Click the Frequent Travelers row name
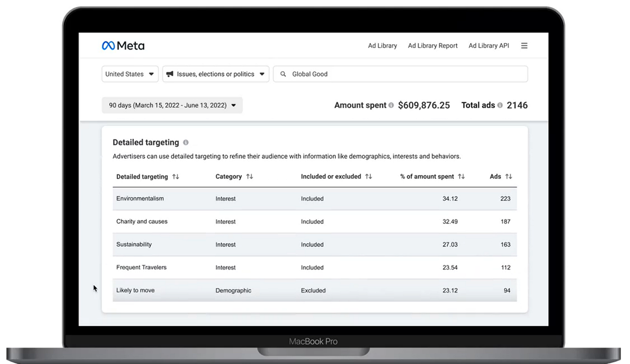This screenshot has width=630, height=364. pos(141,267)
